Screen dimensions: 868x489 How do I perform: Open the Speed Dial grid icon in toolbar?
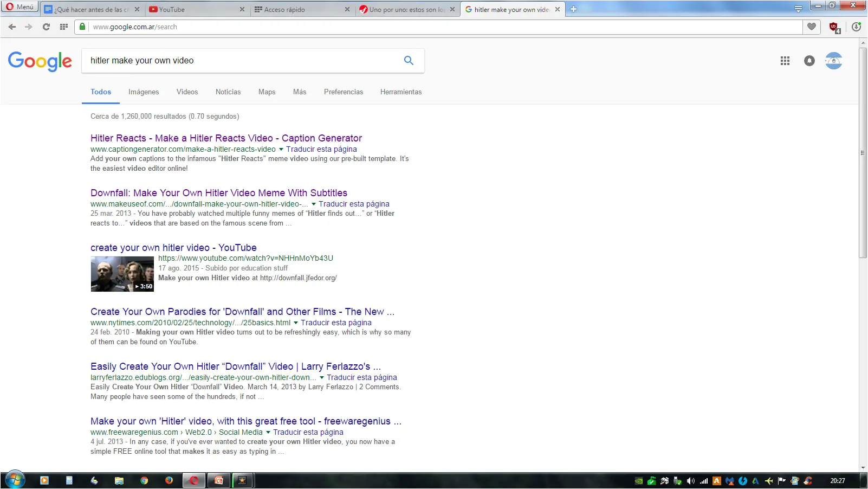(x=64, y=27)
